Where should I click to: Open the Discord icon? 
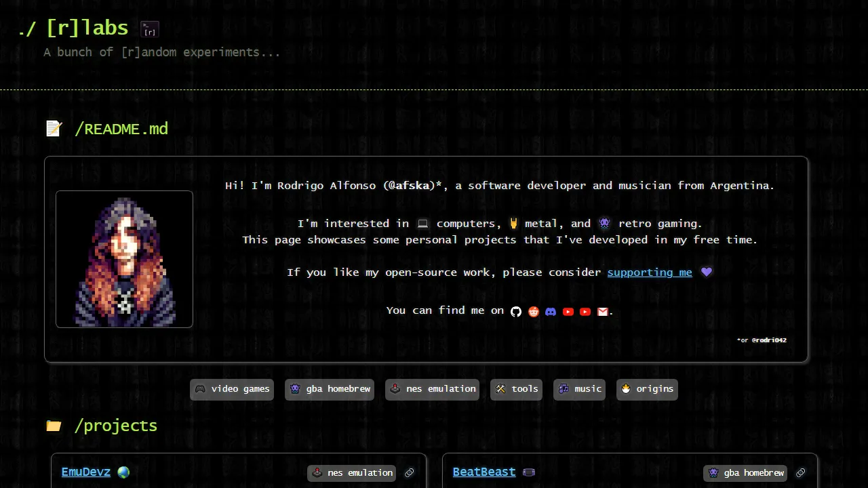(x=551, y=312)
